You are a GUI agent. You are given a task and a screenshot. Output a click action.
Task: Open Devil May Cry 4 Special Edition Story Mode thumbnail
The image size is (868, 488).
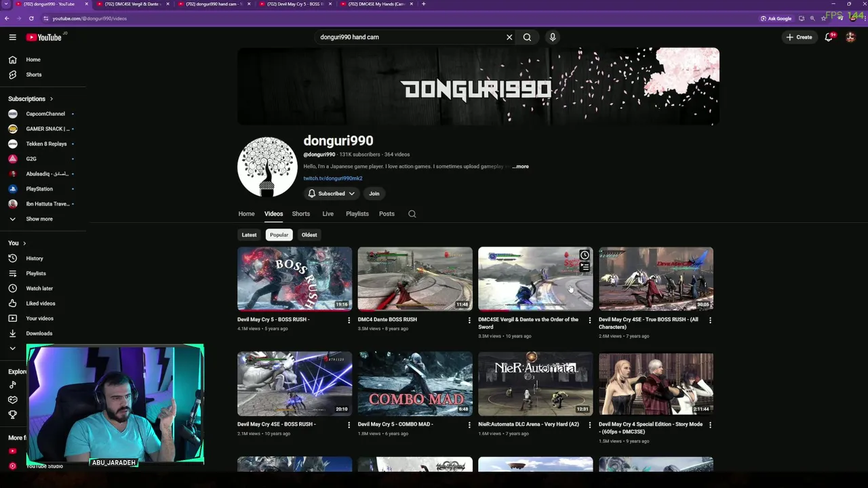point(656,384)
